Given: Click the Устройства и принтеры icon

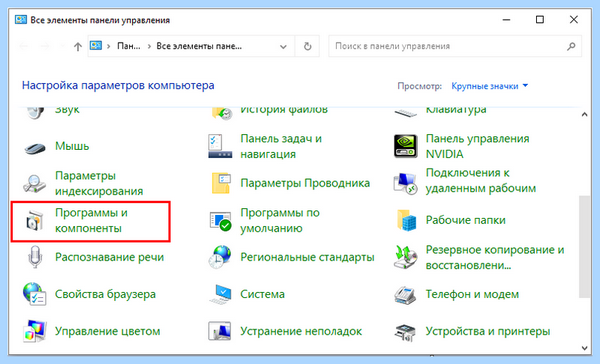Looking at the screenshot, I should (405, 332).
